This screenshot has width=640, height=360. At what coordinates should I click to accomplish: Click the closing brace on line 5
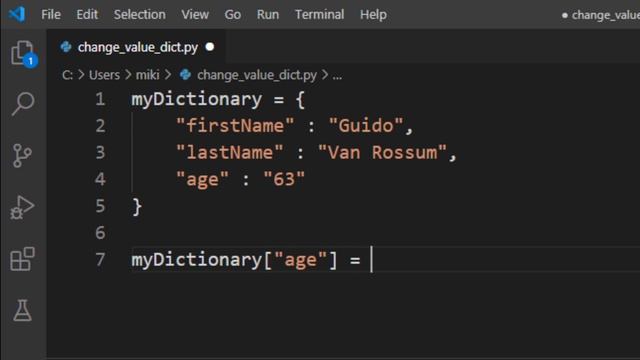tap(137, 207)
